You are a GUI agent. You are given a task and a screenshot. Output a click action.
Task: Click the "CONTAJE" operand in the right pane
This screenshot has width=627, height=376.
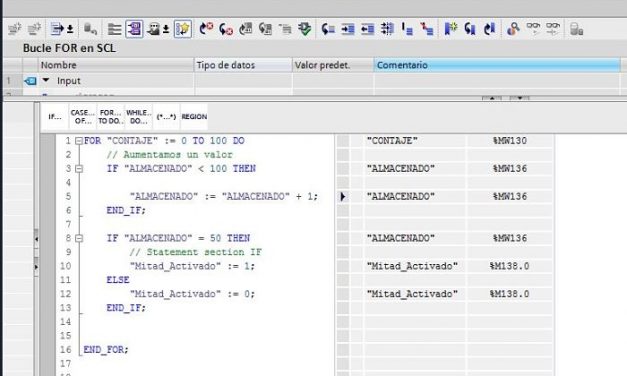[392, 141]
